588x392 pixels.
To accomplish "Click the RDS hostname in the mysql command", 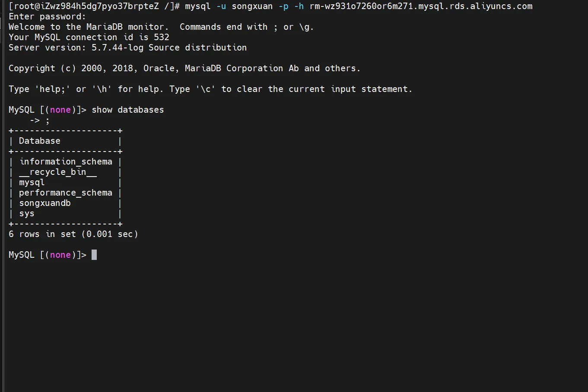I will [421, 6].
